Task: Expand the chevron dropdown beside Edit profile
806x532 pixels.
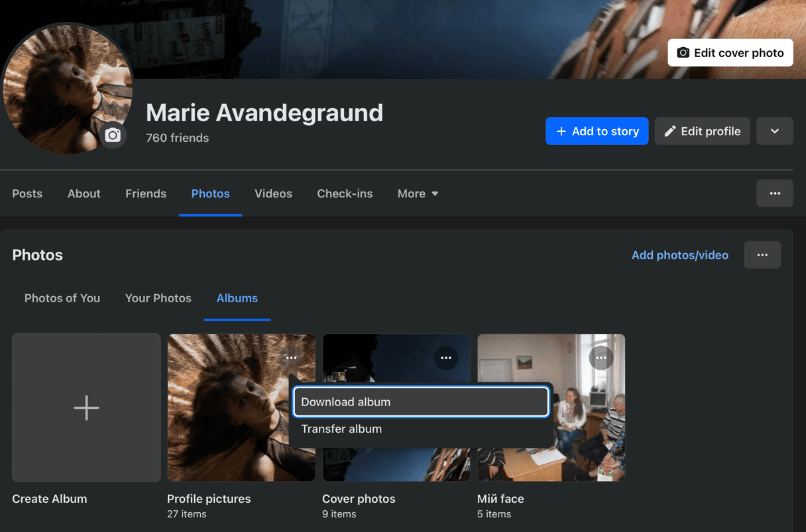Action: pyautogui.click(x=774, y=131)
